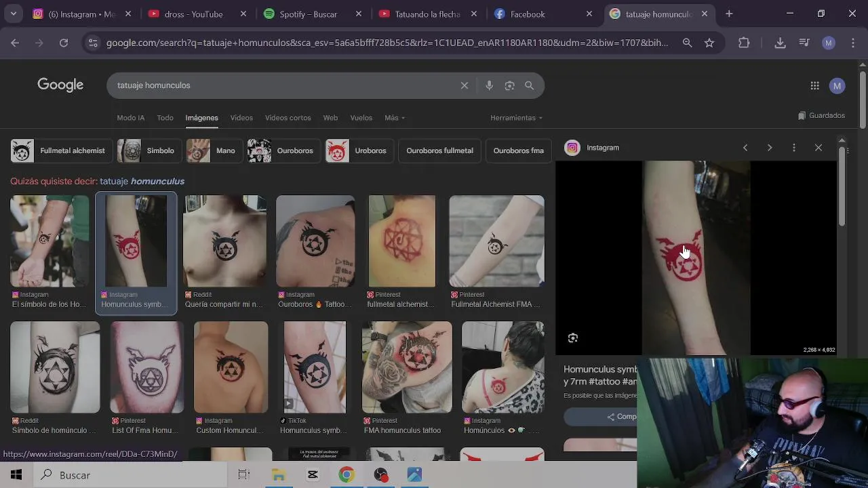868x488 pixels.
Task: Start voice search with microphone
Action: tap(489, 85)
